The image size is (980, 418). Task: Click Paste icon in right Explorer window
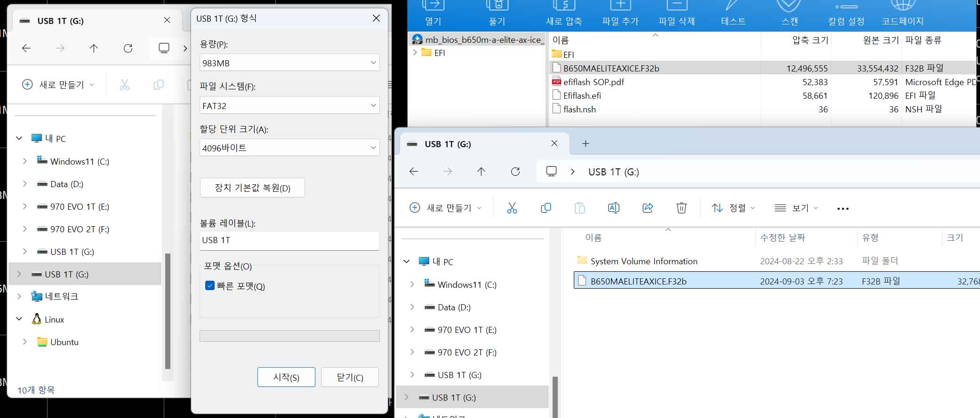580,208
